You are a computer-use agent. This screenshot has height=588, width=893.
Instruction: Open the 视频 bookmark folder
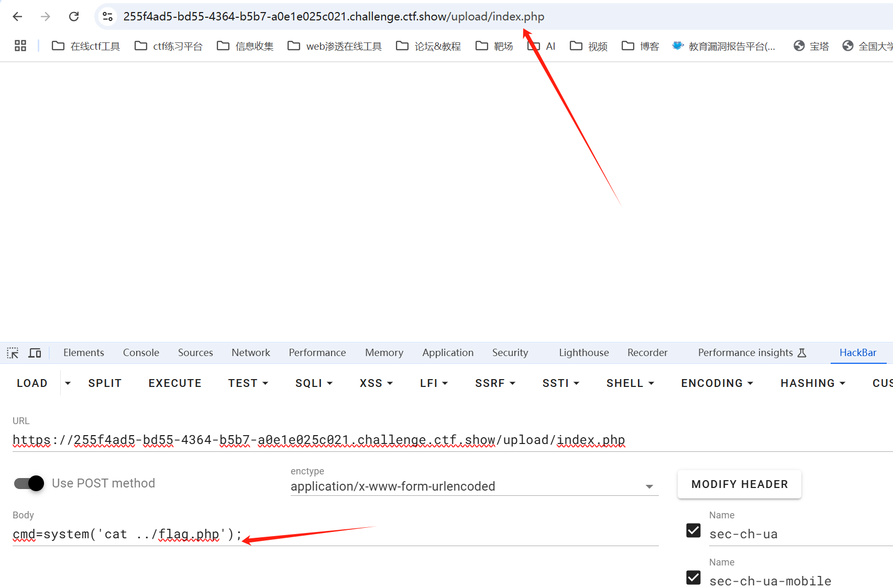click(x=589, y=46)
